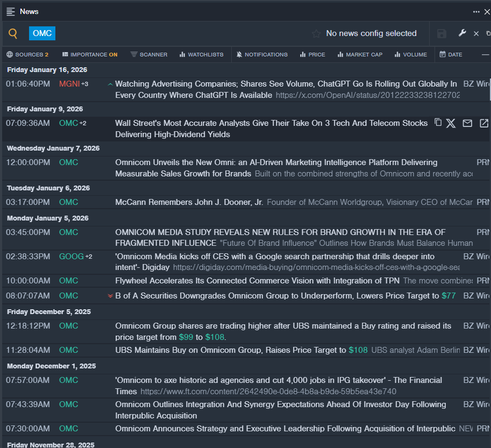Open analysts story in external window
Screen dimensions: 491x448
coord(484,123)
